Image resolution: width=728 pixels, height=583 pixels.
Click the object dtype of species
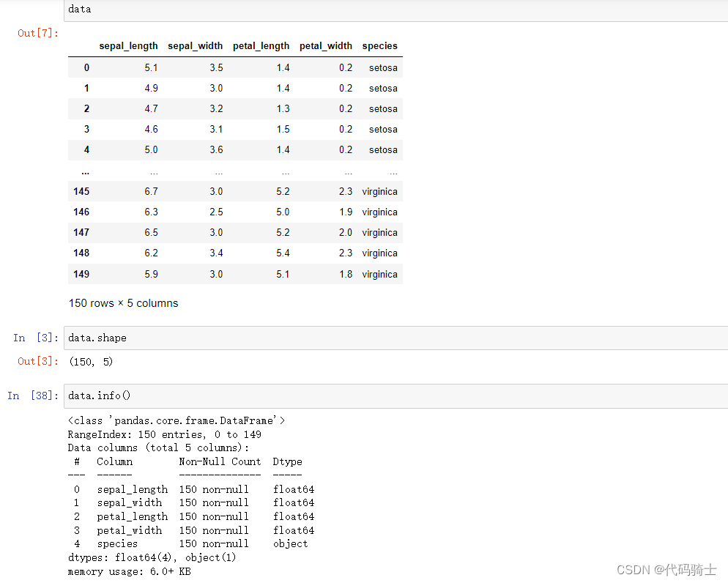coord(291,544)
